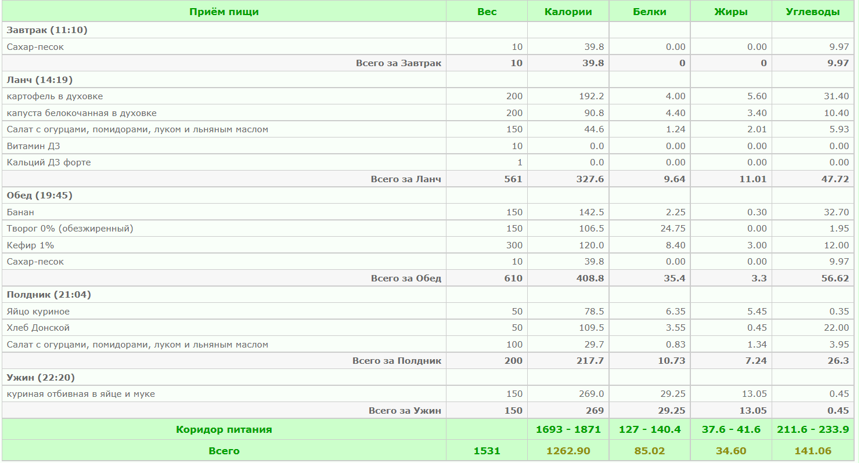Select the 'Полдник (21:04)' meal heading

(x=49, y=295)
